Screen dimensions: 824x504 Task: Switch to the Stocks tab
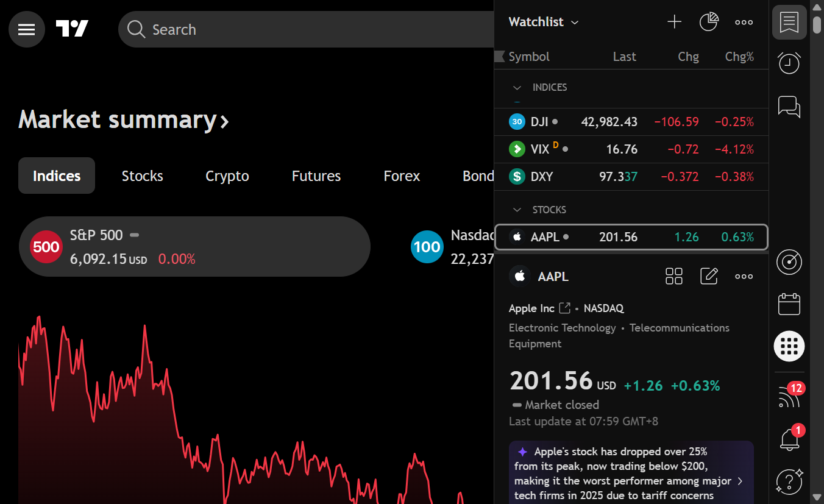(x=143, y=176)
